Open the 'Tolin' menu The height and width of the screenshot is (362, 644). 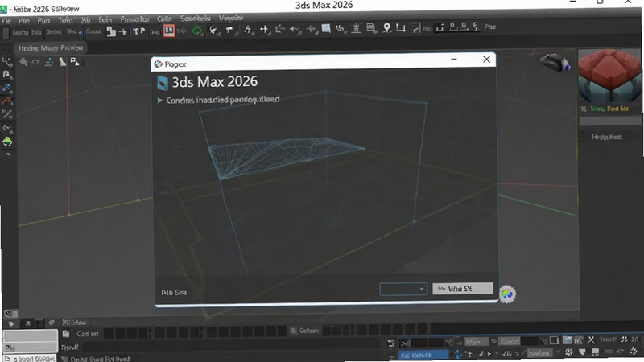tap(65, 20)
